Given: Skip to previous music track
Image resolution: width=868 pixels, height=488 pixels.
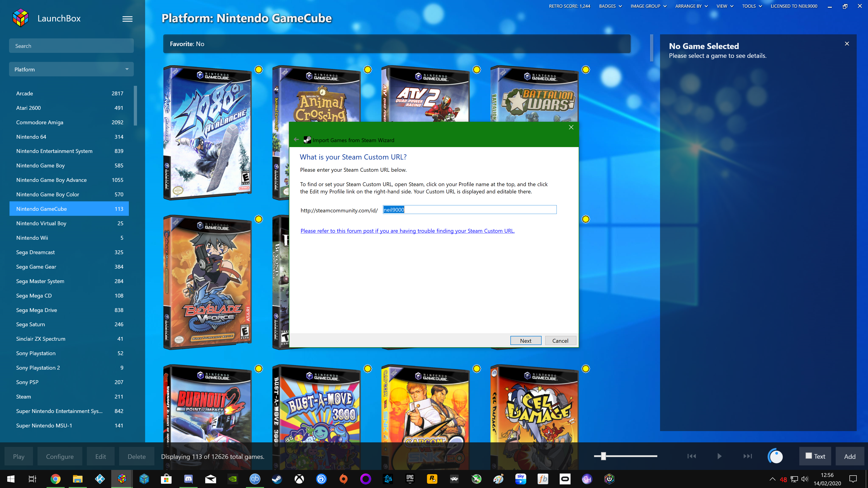Looking at the screenshot, I should (691, 456).
